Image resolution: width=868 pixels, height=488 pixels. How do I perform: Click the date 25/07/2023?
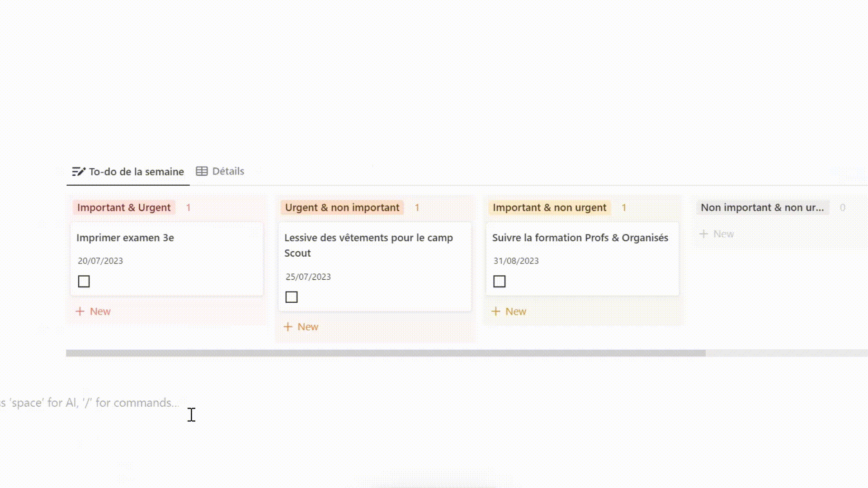[x=308, y=277]
